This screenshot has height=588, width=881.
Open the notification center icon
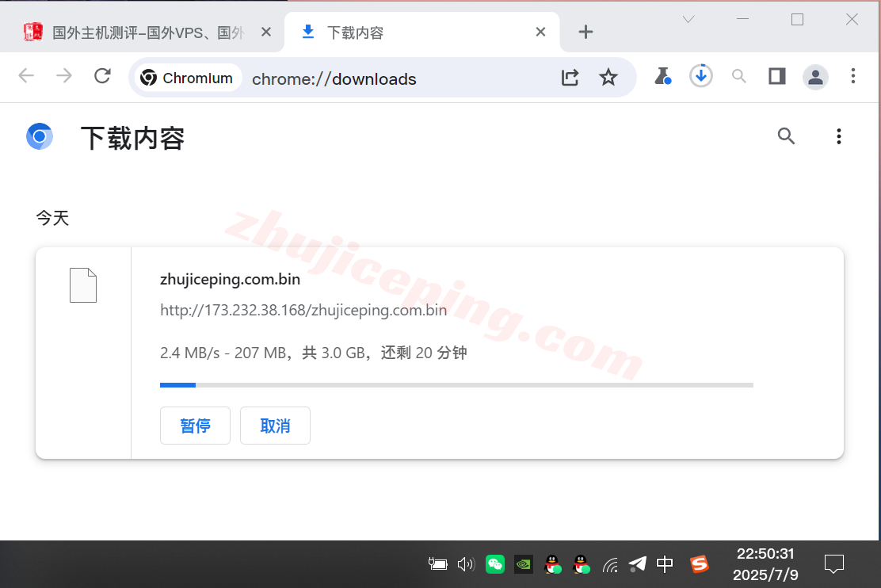click(x=833, y=563)
